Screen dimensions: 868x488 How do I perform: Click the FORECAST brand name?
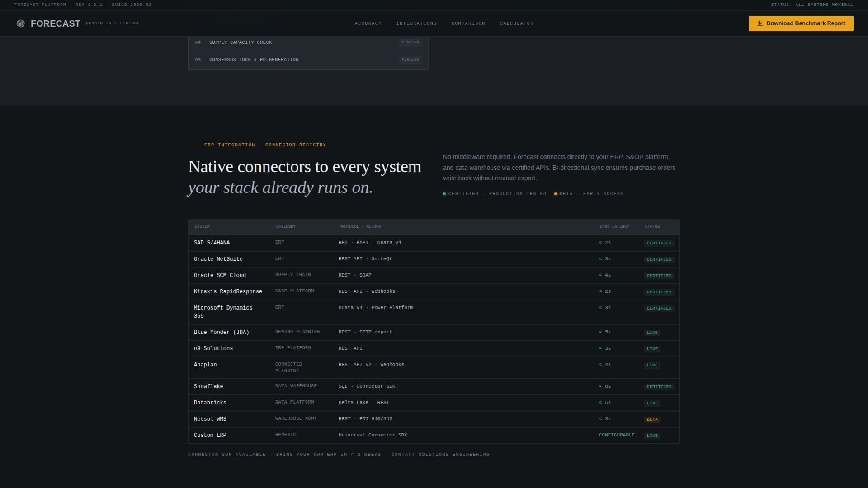click(x=56, y=23)
